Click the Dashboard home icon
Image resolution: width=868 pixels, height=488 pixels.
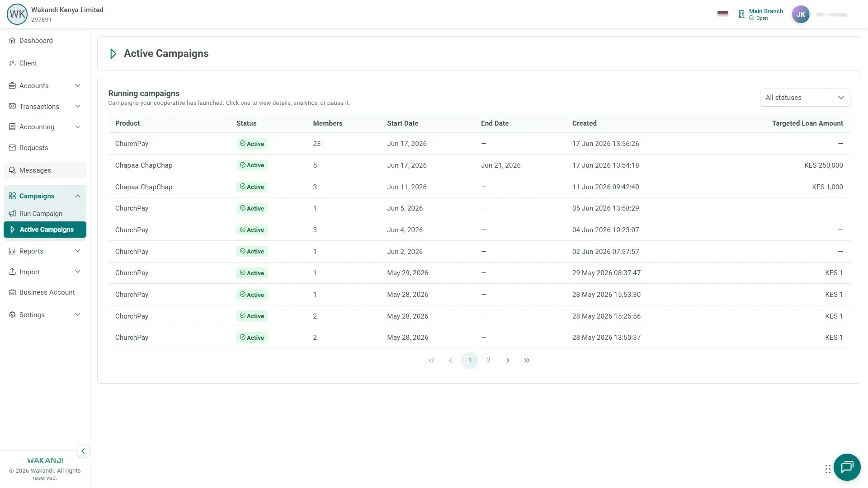click(x=12, y=41)
